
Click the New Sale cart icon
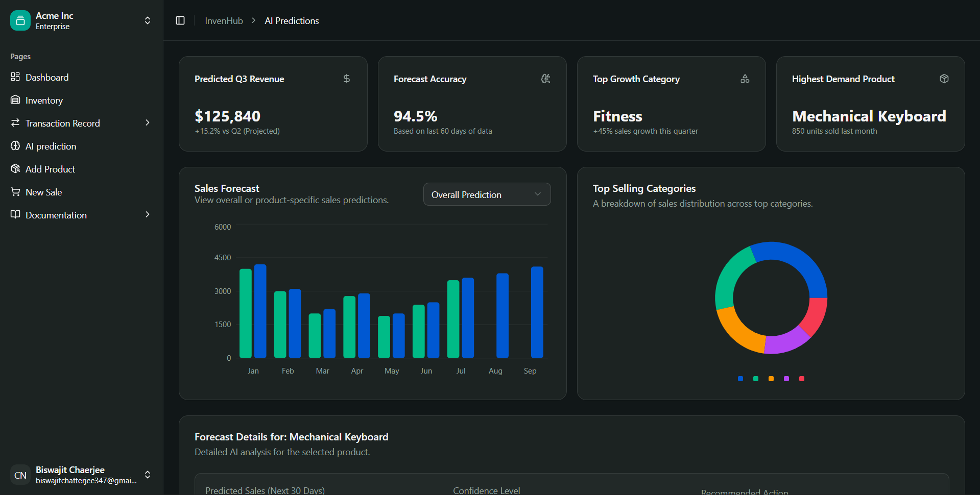(x=15, y=192)
